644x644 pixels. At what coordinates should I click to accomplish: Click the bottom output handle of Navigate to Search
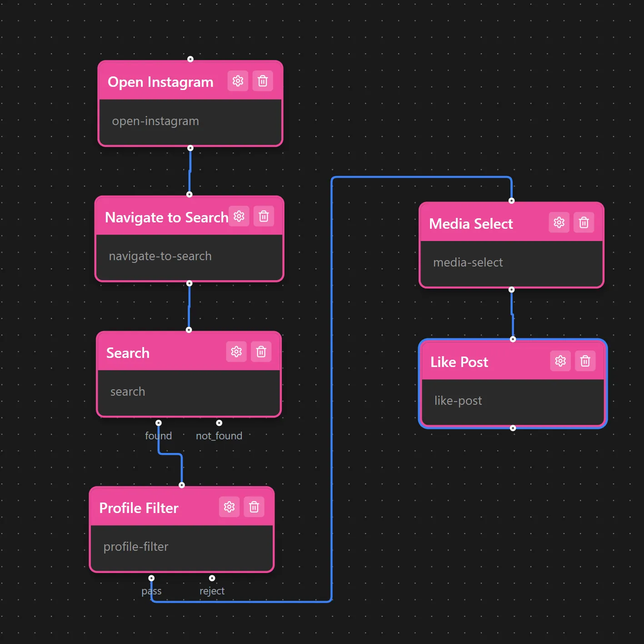point(190,283)
